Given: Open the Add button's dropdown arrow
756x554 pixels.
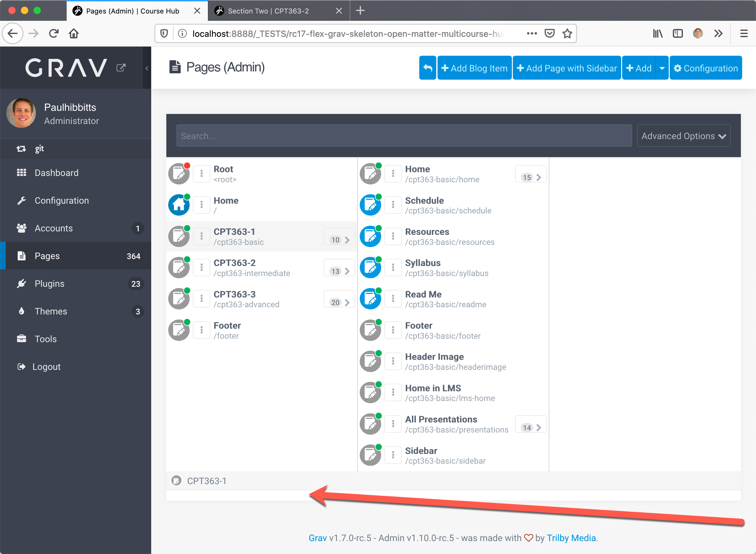Looking at the screenshot, I should (662, 67).
